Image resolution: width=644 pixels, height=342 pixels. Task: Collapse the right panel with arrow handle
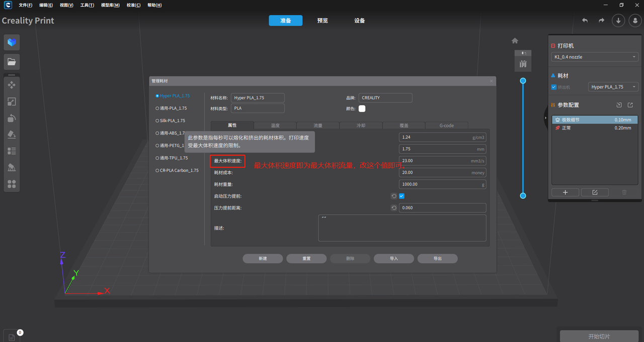[546, 118]
